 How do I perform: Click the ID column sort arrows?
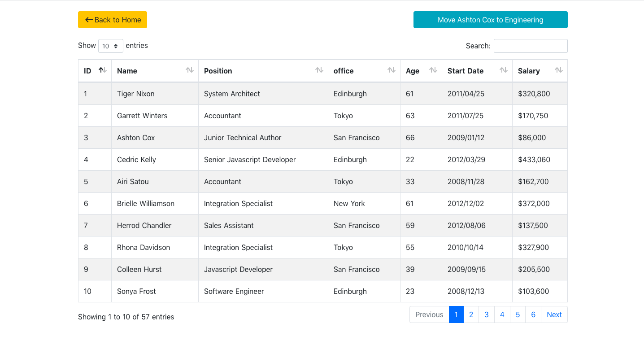[x=103, y=70]
